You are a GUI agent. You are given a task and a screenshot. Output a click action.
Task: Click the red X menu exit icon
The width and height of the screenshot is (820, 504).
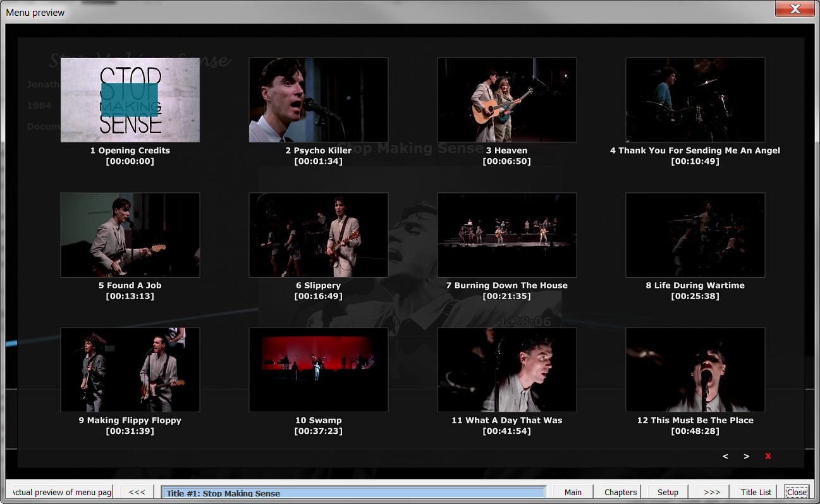point(768,457)
